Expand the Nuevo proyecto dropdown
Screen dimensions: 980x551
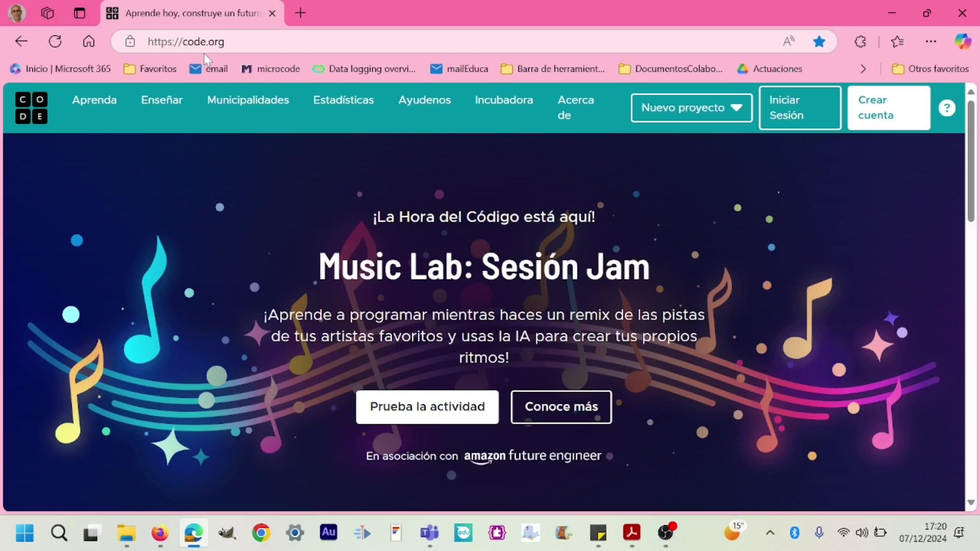click(x=691, y=108)
